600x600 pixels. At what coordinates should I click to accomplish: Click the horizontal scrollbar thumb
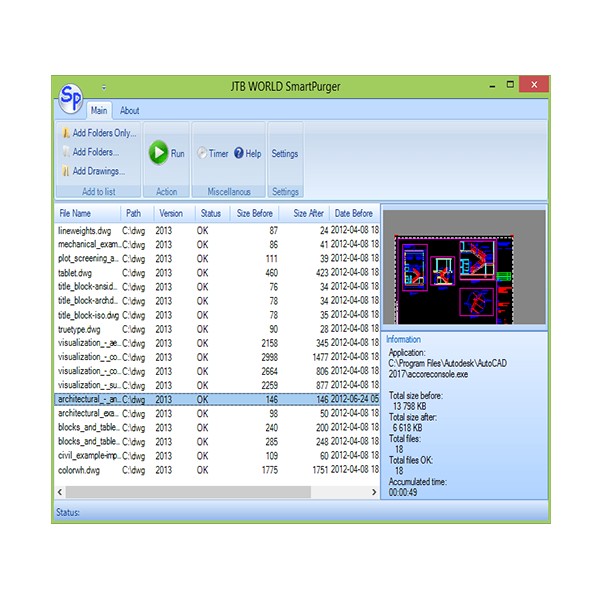188,492
